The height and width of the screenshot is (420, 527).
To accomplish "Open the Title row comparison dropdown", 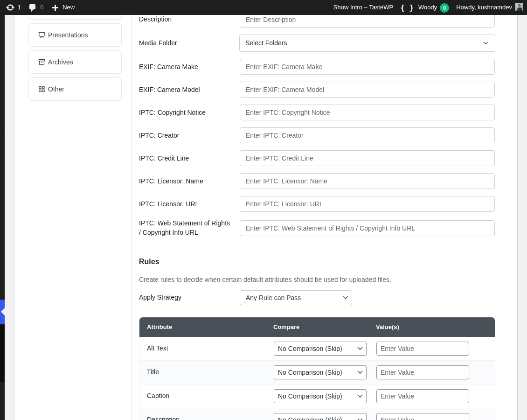I will coord(320,372).
